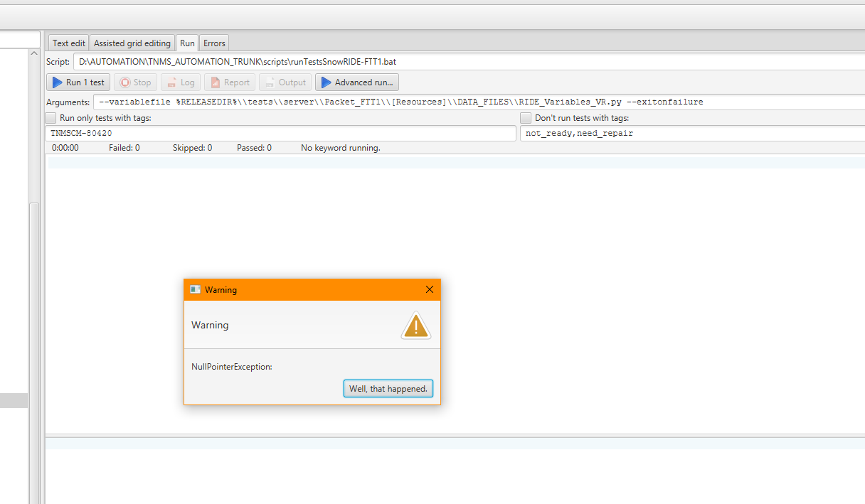Click the Skipped: 0 status text

[x=192, y=148]
